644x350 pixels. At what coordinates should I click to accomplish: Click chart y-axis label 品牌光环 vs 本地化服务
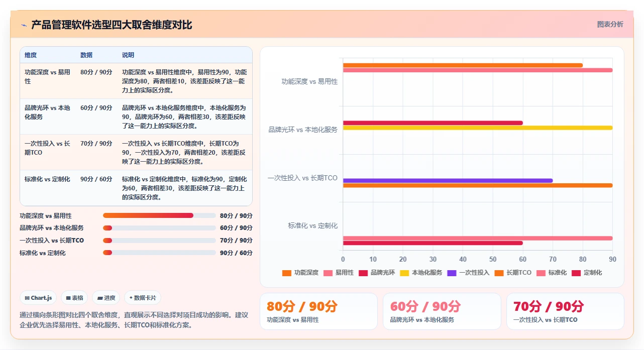[x=303, y=130]
